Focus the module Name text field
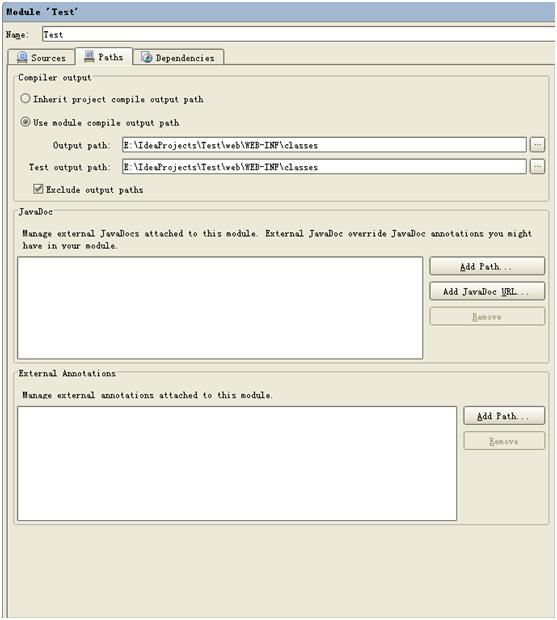 point(298,34)
